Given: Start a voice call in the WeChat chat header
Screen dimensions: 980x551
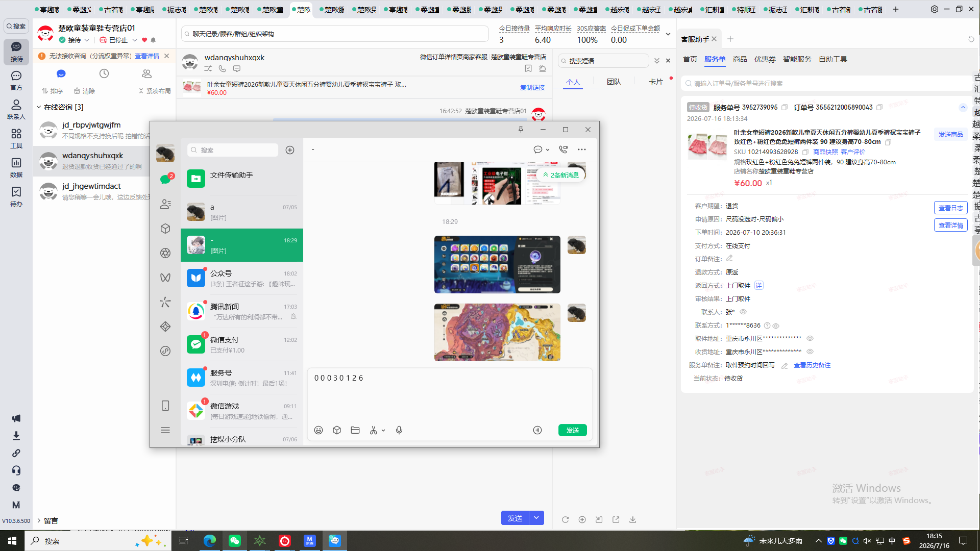Looking at the screenshot, I should click(x=563, y=149).
